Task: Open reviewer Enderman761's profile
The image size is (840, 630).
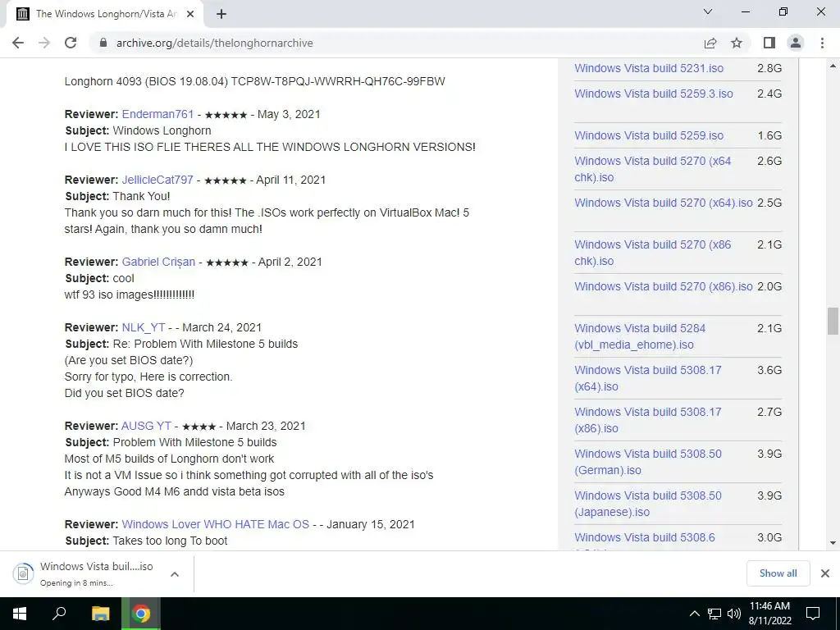Action: [157, 114]
